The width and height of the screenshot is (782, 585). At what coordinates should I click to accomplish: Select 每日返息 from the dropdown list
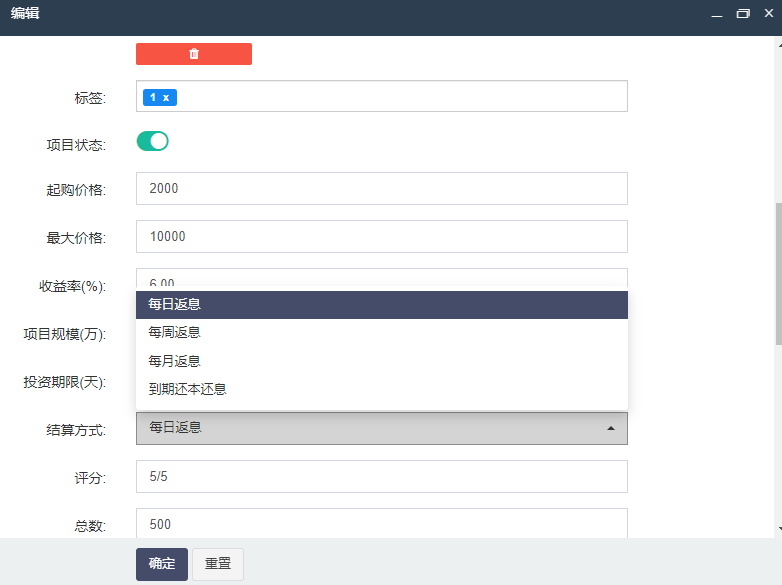[381, 305]
